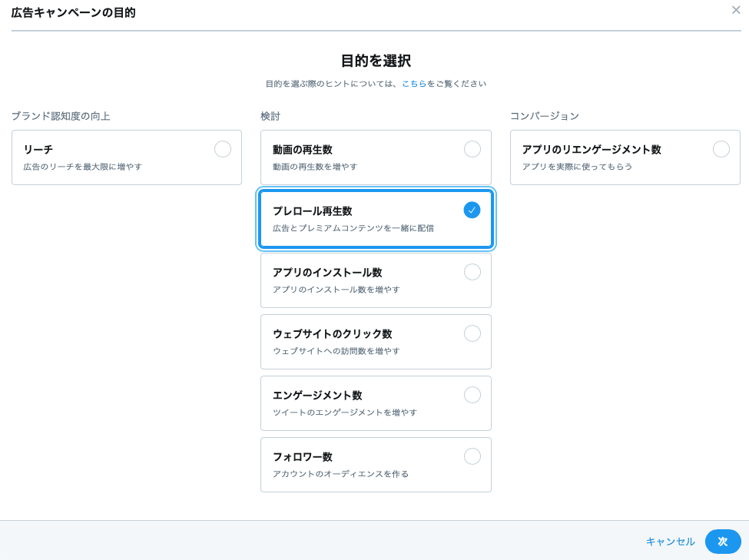
Task: Select the ウェブサイトのクリック数 radio circle
Action: tap(472, 333)
